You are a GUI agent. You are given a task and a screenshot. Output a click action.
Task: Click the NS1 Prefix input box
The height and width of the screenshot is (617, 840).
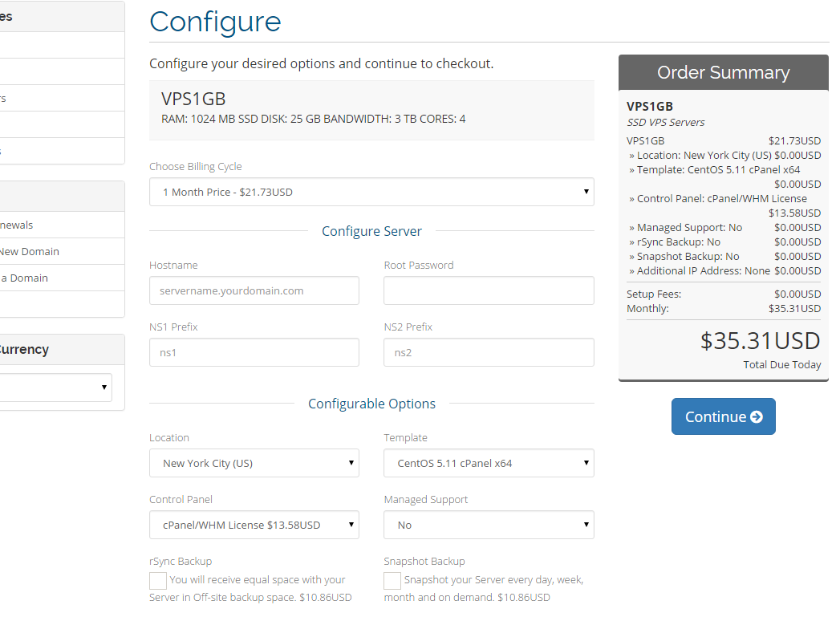tap(254, 352)
